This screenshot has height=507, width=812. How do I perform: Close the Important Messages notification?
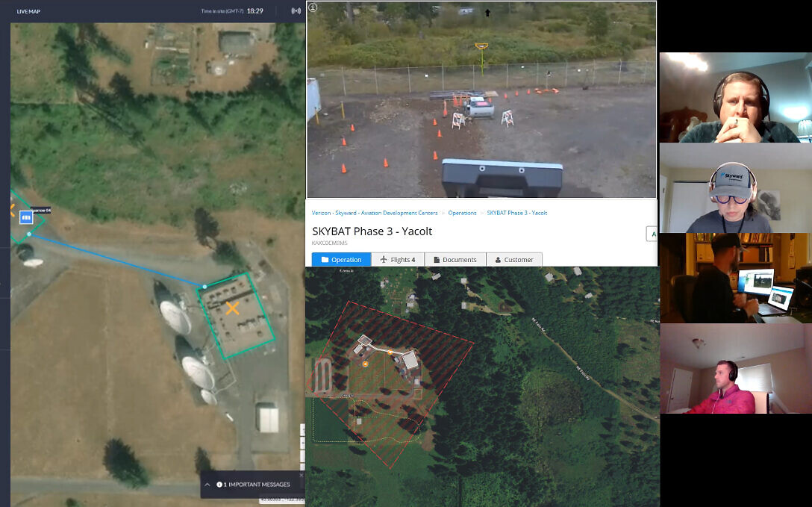pos(302,475)
